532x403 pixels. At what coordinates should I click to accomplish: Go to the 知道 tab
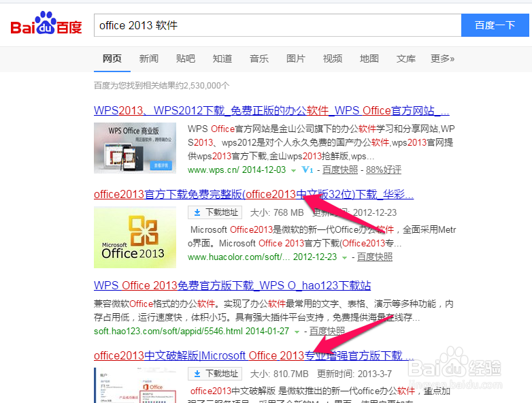click(x=222, y=59)
